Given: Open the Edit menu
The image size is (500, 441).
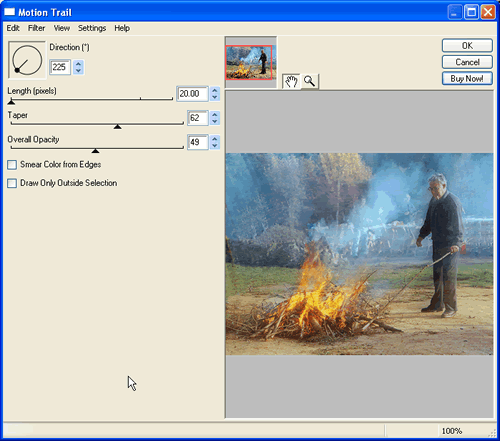Looking at the screenshot, I should click(x=13, y=28).
